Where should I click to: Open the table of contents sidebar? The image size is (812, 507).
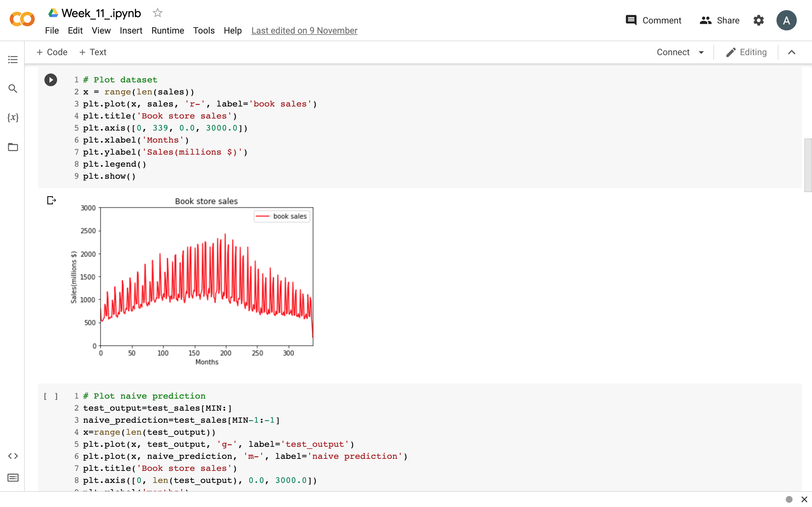tap(13, 59)
